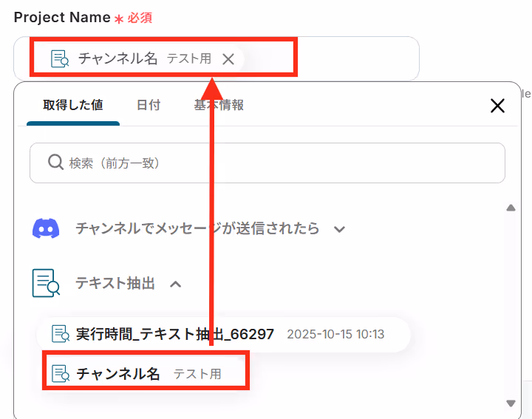Switch to the 取得した値 tab

tap(73, 105)
